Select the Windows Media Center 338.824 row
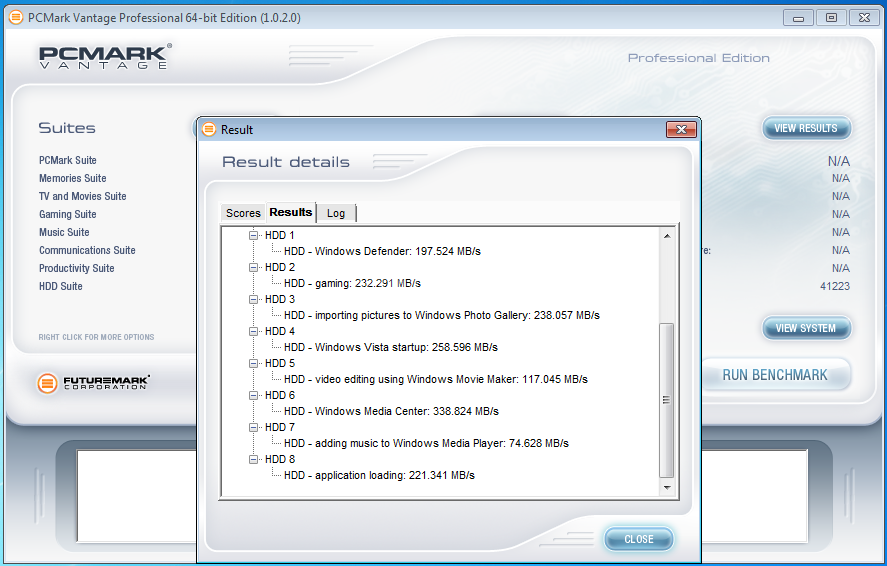The image size is (887, 566). coord(391,411)
